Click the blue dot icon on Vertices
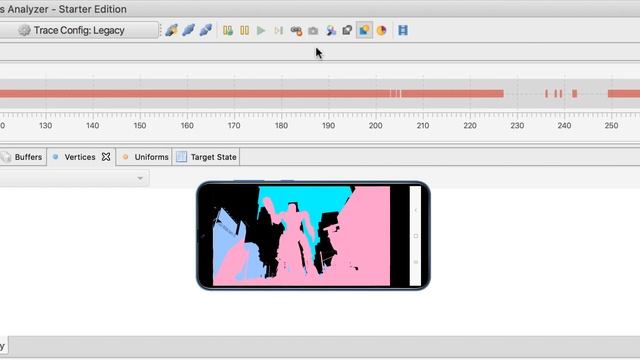 [56, 157]
